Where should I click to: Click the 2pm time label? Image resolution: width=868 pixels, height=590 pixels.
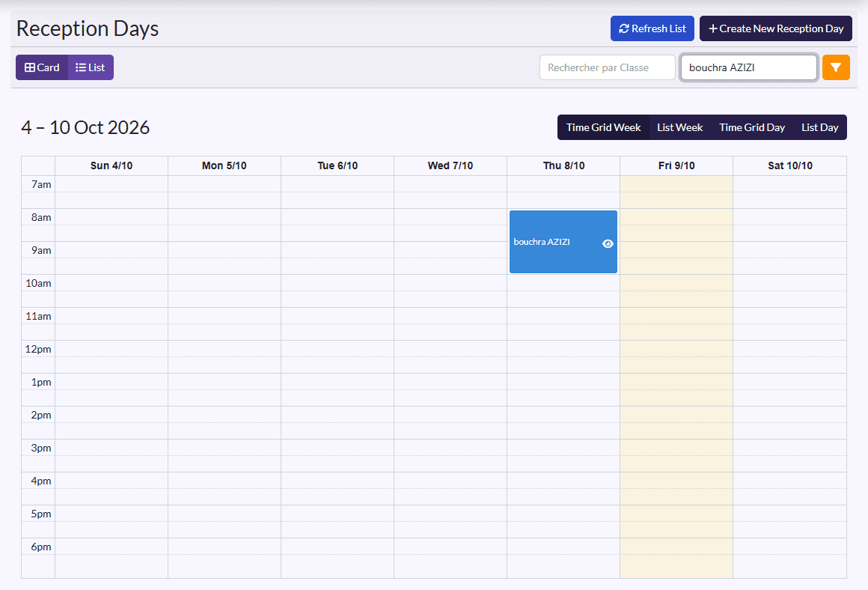tap(41, 415)
